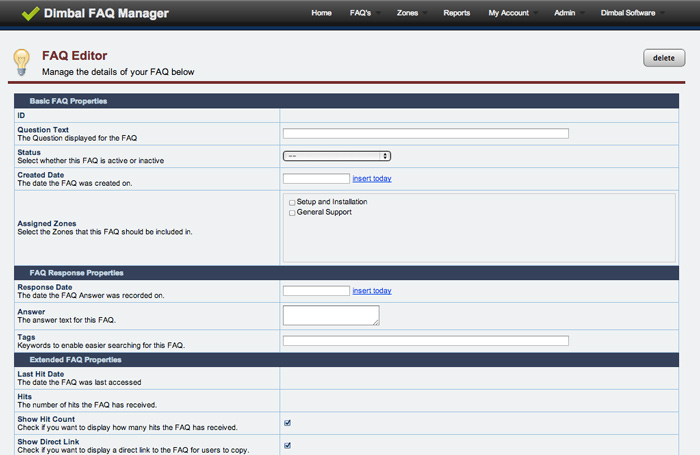Untick the Show Direct Link checkbox
700x455 pixels.
[x=288, y=445]
